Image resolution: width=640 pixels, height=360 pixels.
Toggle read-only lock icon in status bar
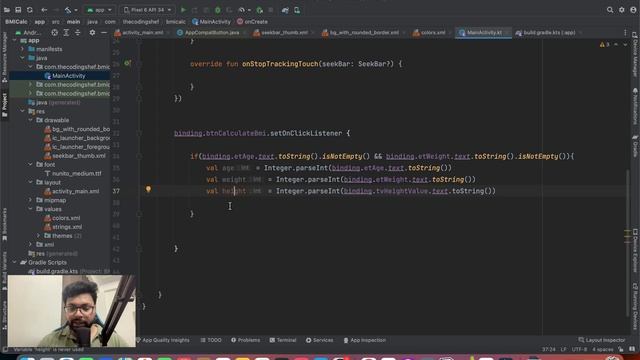pyautogui.click(x=621, y=349)
